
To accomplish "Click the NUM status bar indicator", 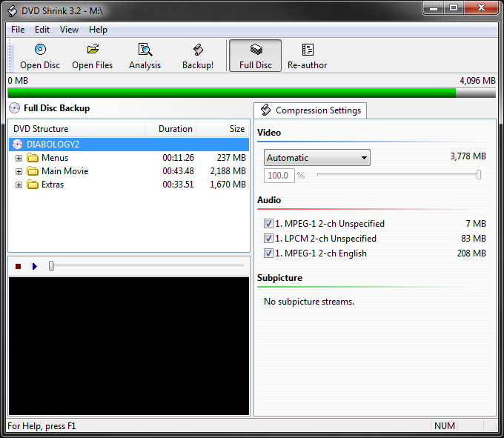I will coord(445,426).
